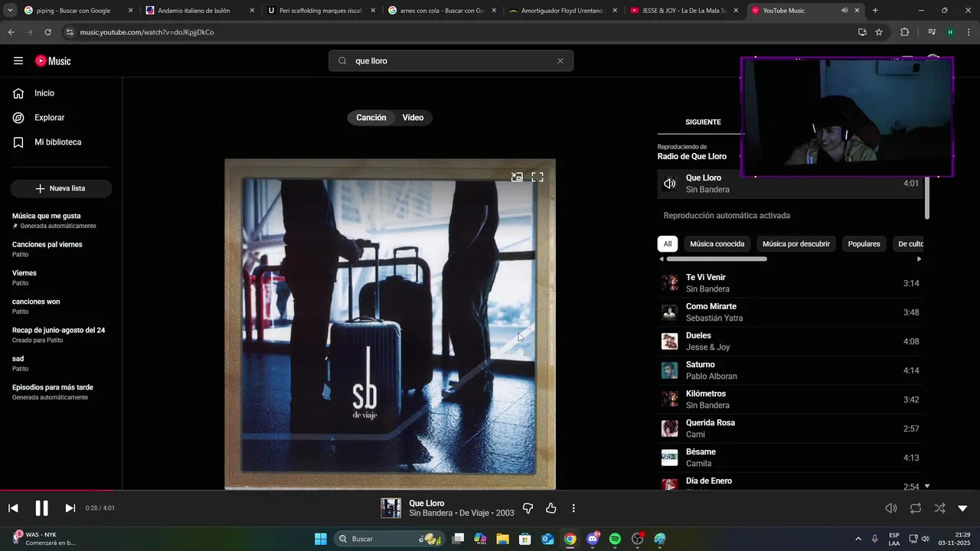Clear the search text with X
The image size is (980, 551).
click(560, 61)
